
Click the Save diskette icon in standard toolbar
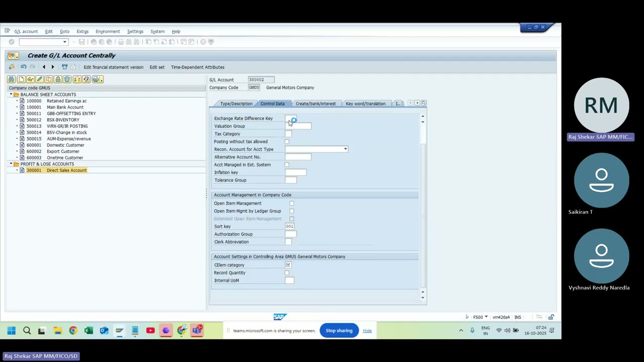click(82, 42)
